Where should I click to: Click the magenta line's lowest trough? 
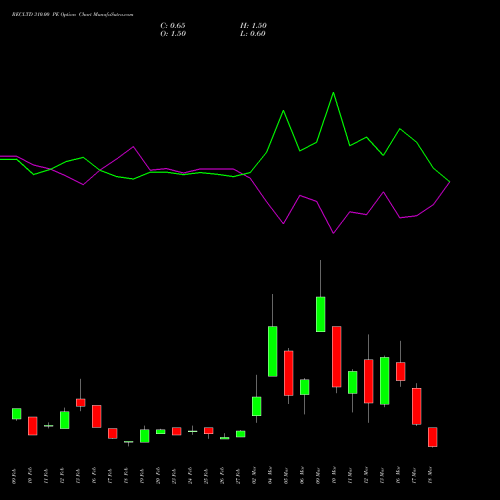point(333,233)
